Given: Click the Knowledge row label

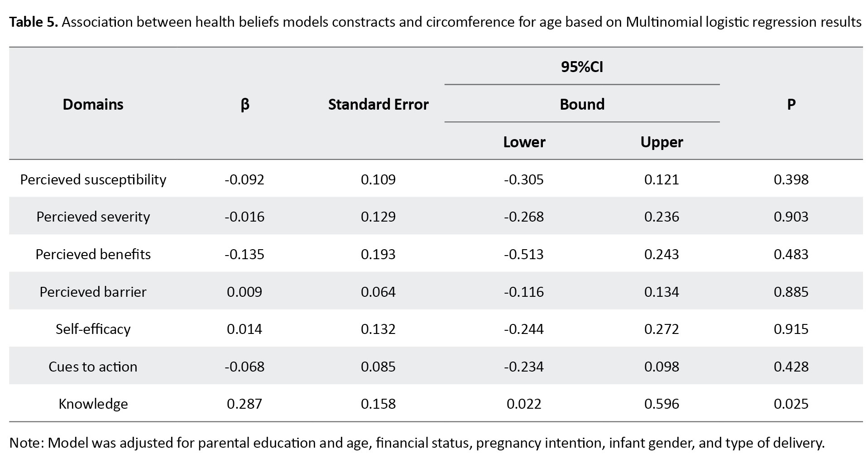Looking at the screenshot, I should pos(93,404).
